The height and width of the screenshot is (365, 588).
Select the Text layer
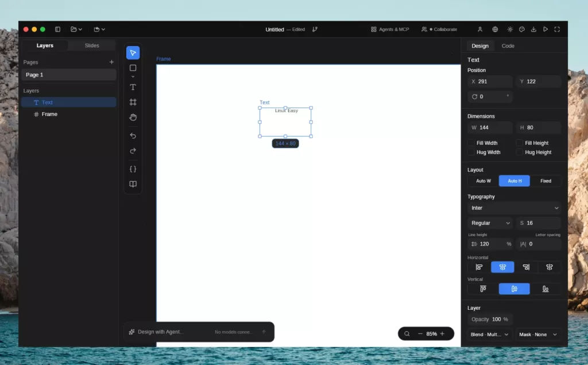(x=69, y=102)
